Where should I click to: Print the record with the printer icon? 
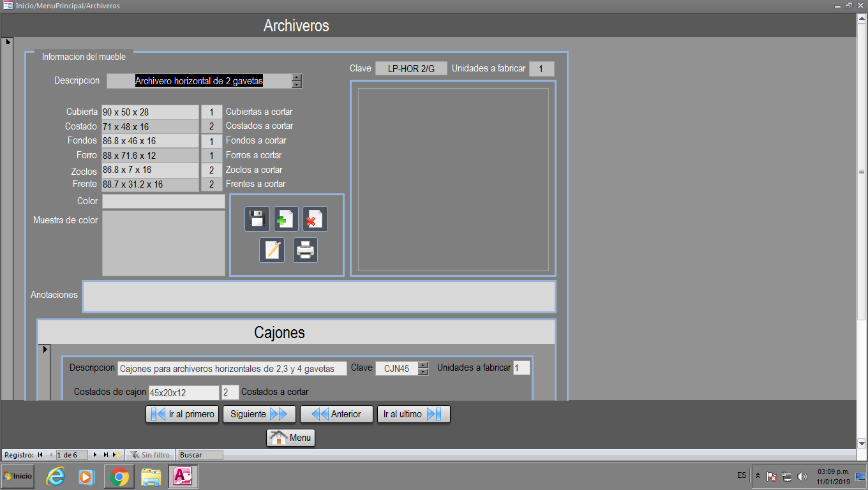[305, 250]
